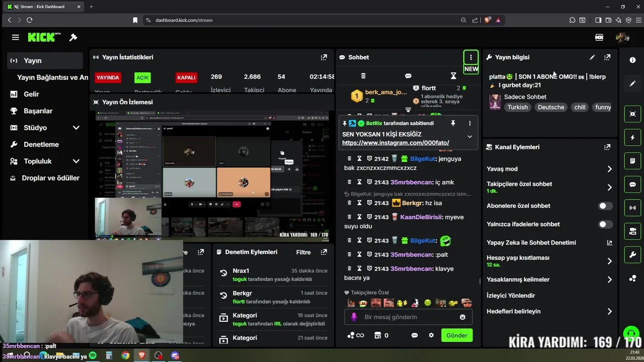Viewport: 644px width, 362px height.
Task: Open the emoji picker in message box
Action: 462,317
